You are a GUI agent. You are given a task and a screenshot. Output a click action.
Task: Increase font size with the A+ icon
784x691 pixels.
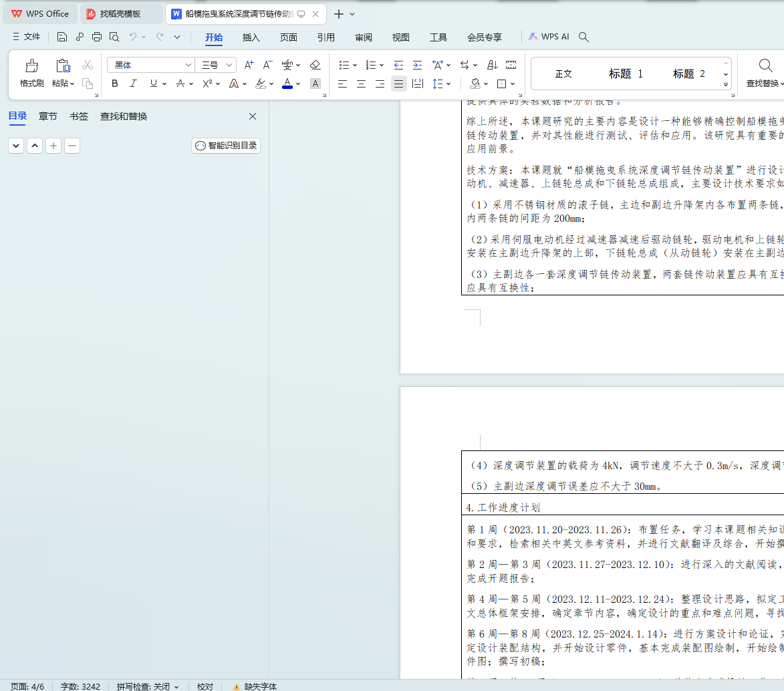point(249,65)
